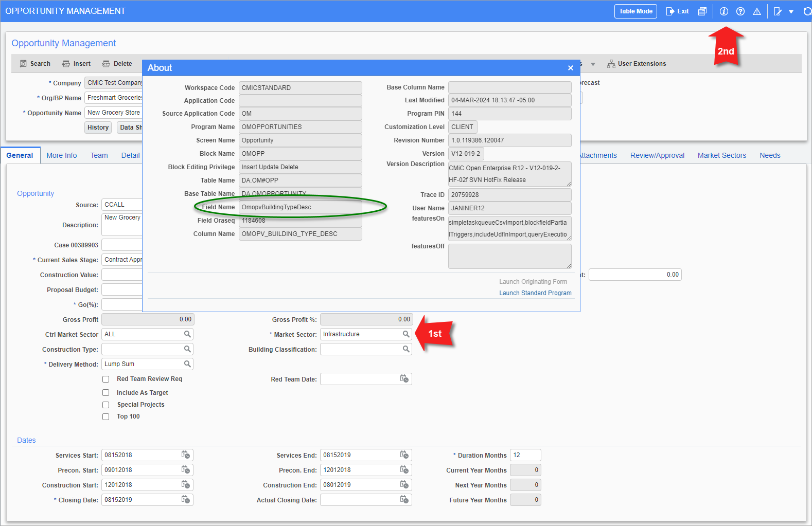Image resolution: width=812 pixels, height=526 pixels.
Task: Click the Launch Standard Program link
Action: 535,293
